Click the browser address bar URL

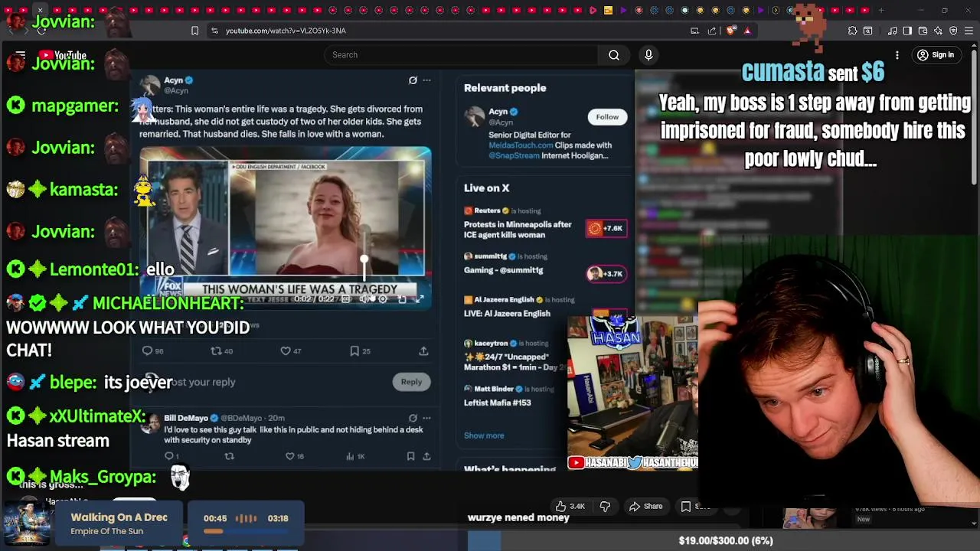coord(286,31)
